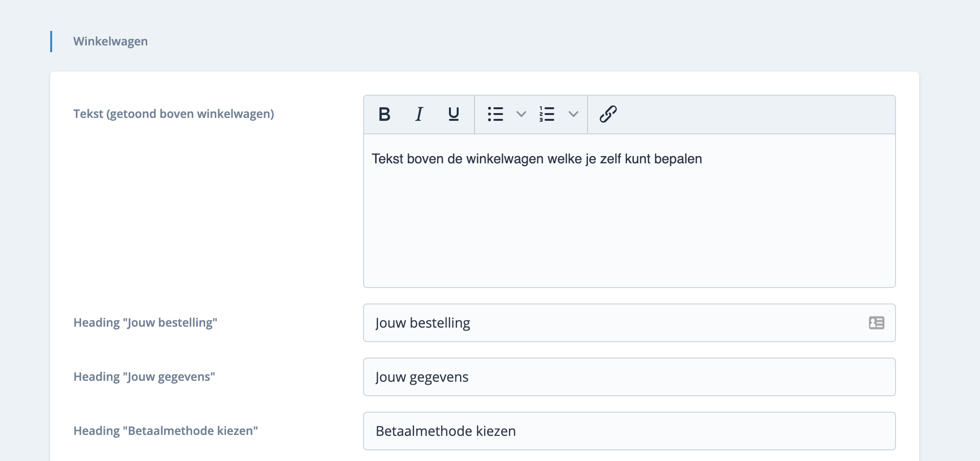Click into the 'Betaalmethode kiezen' input field

pyautogui.click(x=629, y=431)
